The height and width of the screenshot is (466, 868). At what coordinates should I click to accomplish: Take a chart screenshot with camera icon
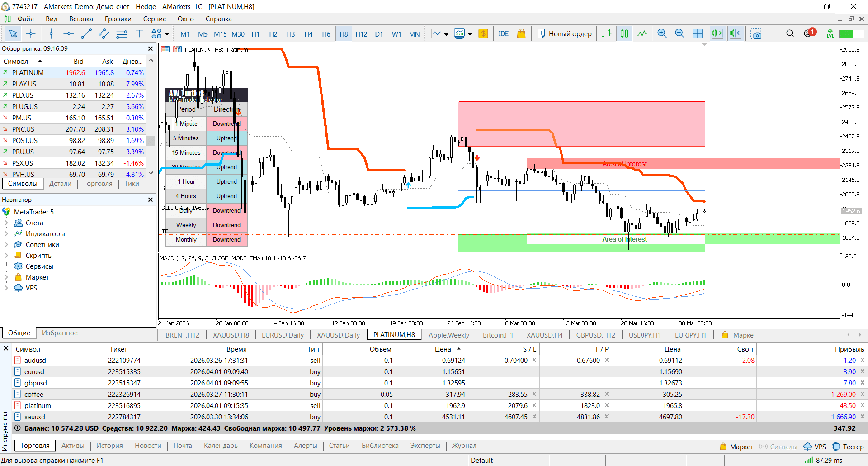[x=756, y=34]
